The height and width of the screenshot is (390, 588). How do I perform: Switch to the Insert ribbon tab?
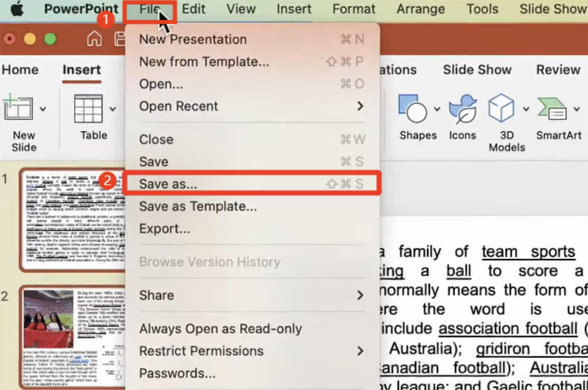82,70
